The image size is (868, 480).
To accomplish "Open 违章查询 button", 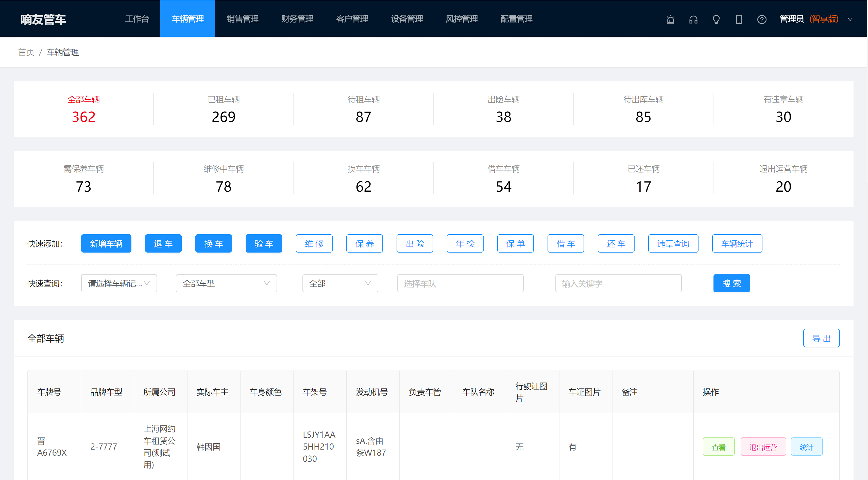I will tap(673, 243).
